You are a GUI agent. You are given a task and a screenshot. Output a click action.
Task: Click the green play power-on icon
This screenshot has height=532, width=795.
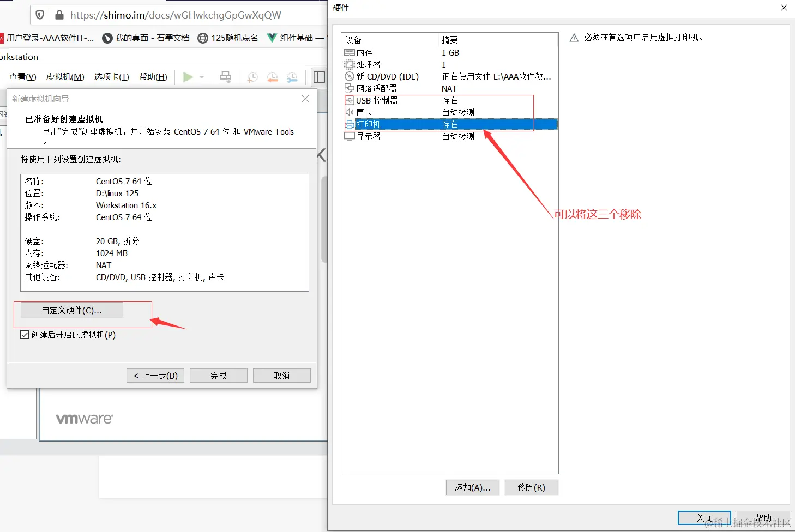[188, 77]
